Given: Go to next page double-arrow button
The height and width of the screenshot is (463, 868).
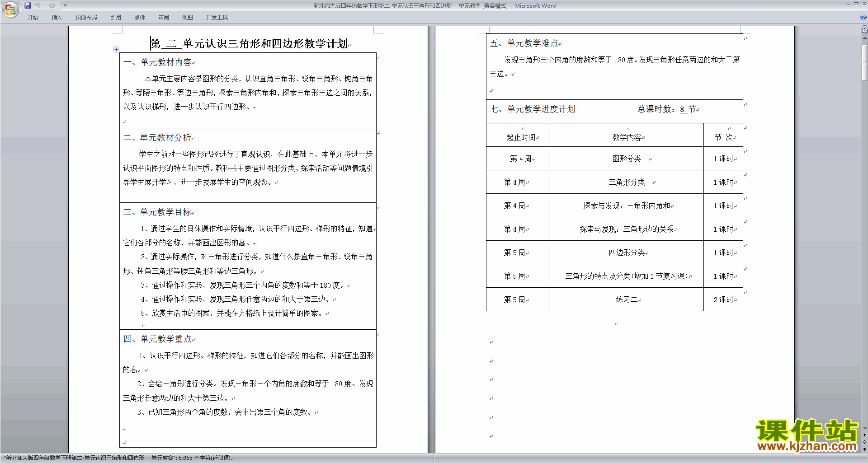Looking at the screenshot, I should click(864, 449).
